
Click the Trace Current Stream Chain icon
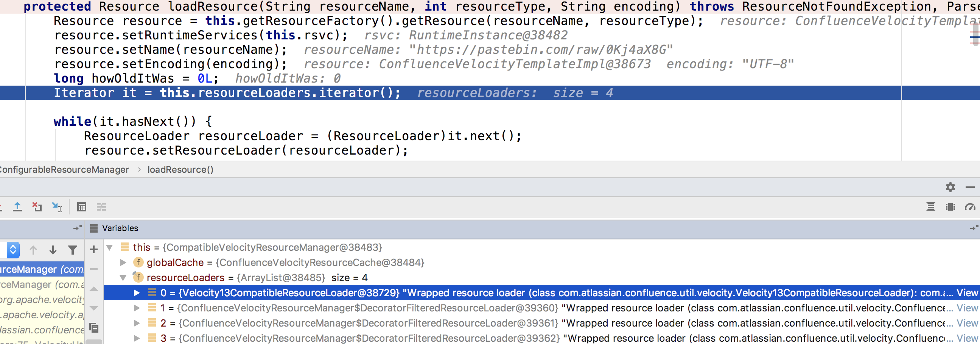pos(101,207)
